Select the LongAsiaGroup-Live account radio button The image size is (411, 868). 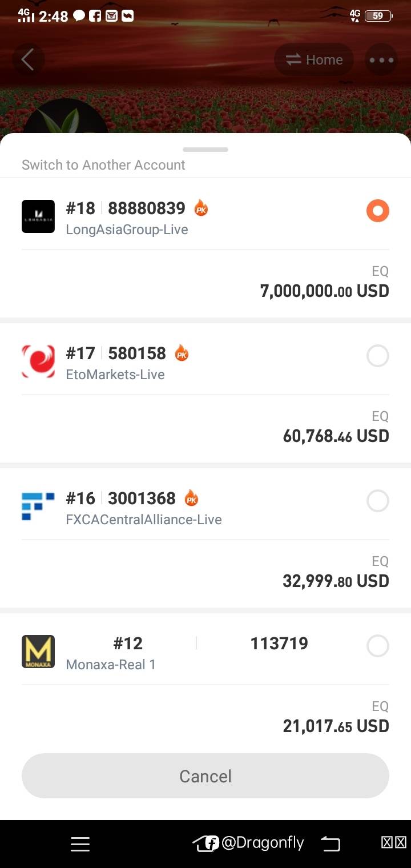pos(377,211)
